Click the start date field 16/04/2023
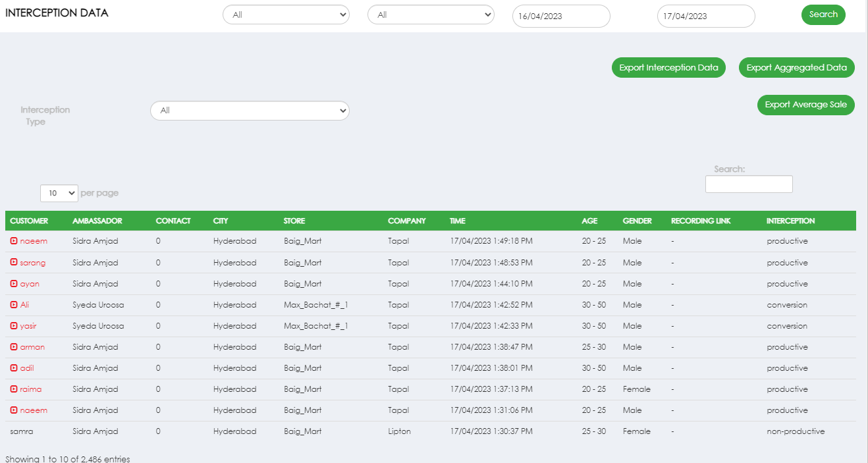868x463 pixels. 561,16
